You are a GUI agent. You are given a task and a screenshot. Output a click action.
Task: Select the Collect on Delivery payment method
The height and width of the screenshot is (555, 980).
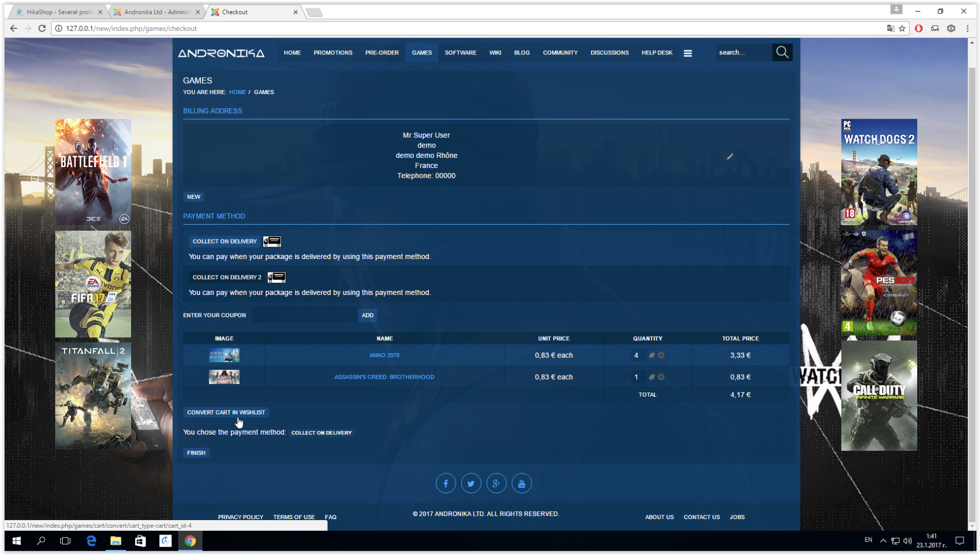pos(225,242)
